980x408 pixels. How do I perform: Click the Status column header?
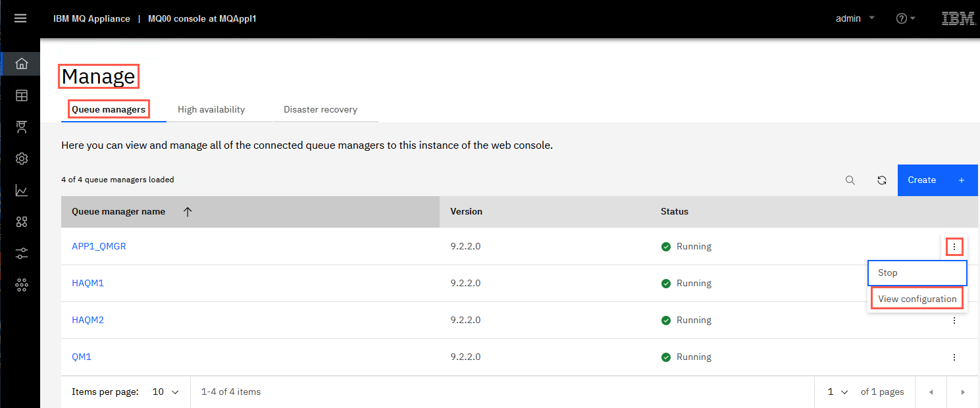[x=675, y=212]
